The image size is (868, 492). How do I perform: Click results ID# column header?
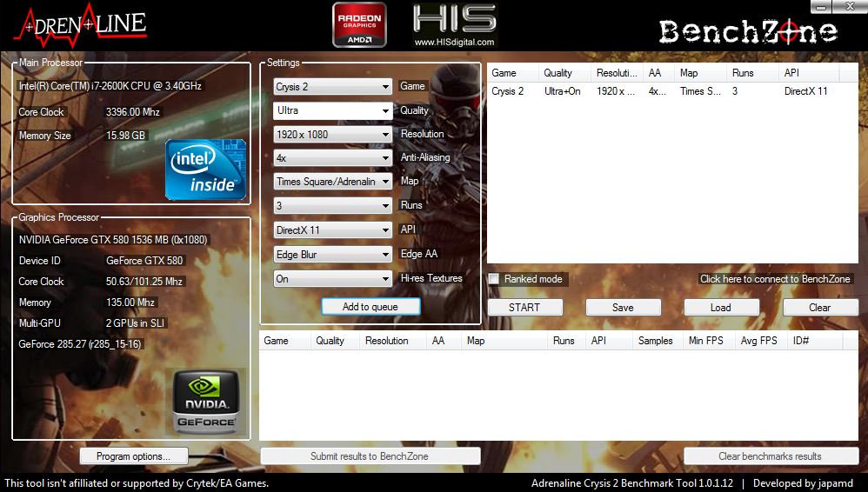pyautogui.click(x=815, y=341)
